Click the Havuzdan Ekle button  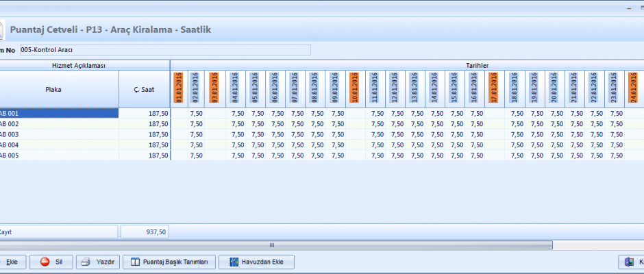256,262
